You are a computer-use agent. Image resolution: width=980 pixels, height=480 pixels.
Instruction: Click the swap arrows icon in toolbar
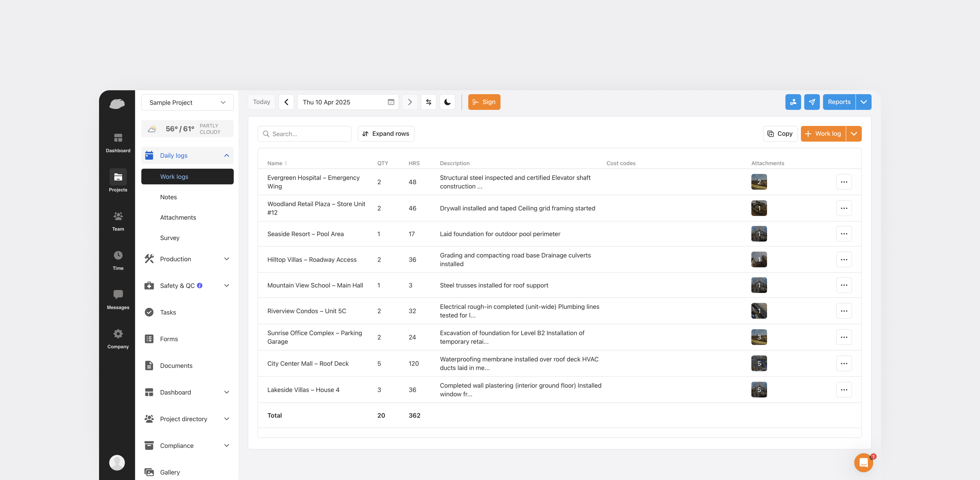[428, 102]
